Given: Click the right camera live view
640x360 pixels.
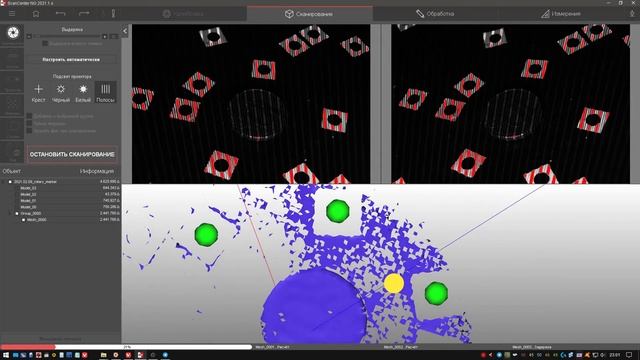Looking at the screenshot, I should pyautogui.click(x=510, y=104).
